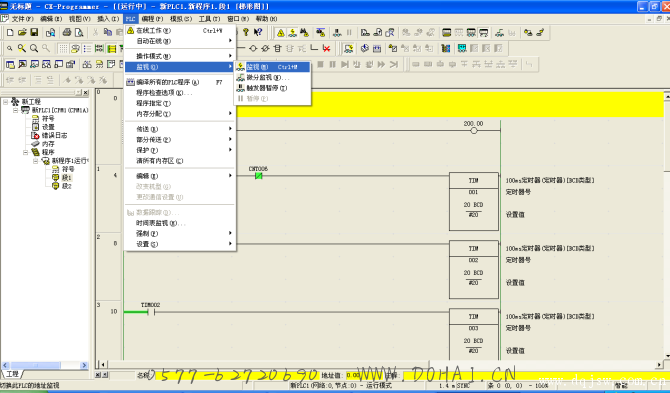670x393 pixels.
Task: Click 监视 in the submenu with Ctrl+M
Action: (x=272, y=67)
